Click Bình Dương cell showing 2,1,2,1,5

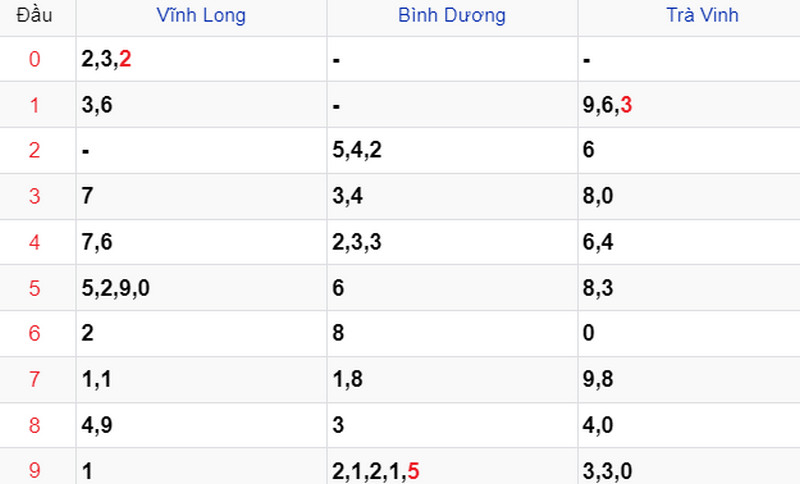[375, 470]
